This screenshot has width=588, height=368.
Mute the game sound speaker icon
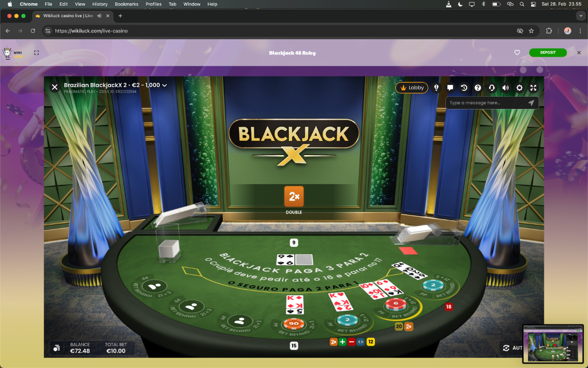click(x=506, y=88)
